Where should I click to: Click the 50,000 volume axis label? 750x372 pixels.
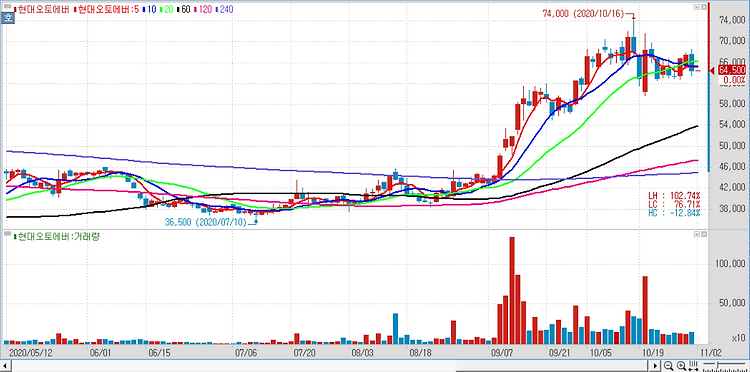coord(733,303)
